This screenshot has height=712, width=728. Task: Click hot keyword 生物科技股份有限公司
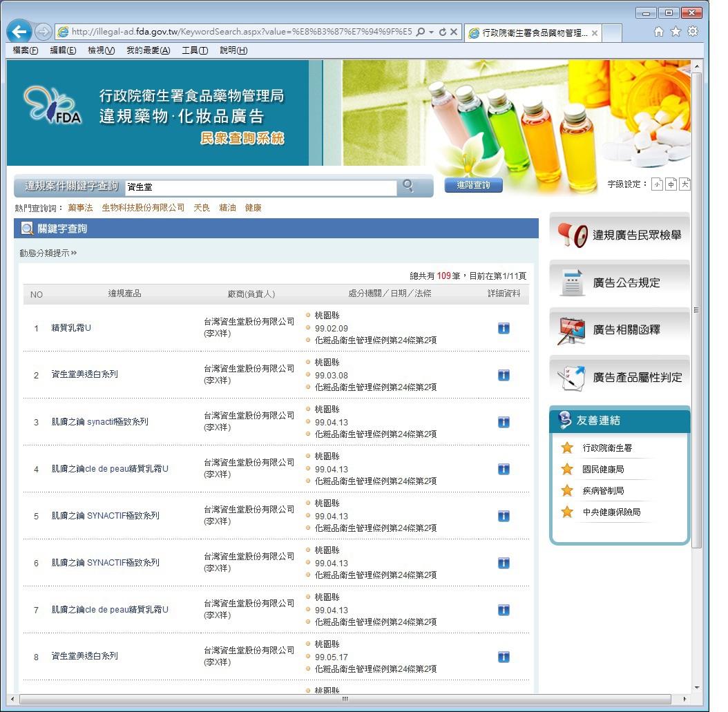tap(143, 207)
